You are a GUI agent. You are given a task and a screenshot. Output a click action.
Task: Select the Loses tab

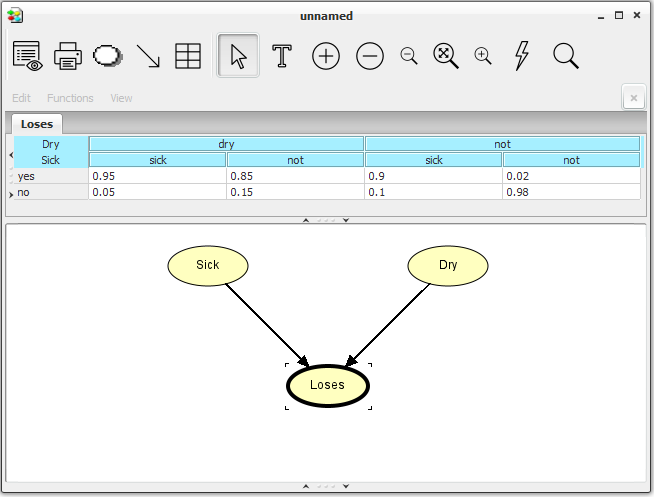(x=37, y=124)
